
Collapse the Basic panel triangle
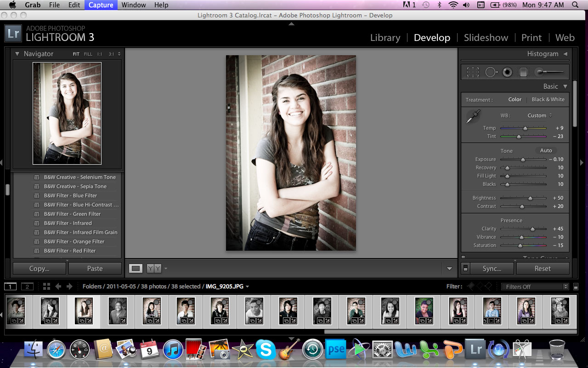coord(565,86)
